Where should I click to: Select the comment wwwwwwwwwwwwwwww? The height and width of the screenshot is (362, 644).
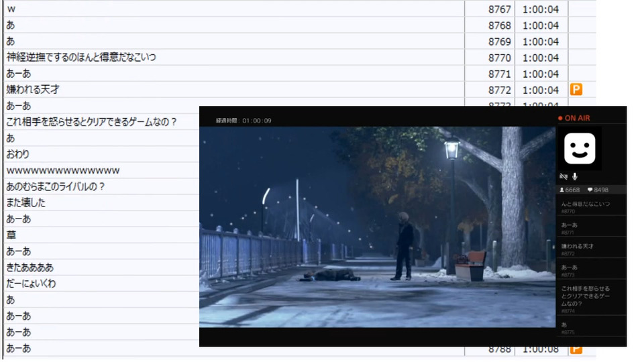[x=63, y=170]
